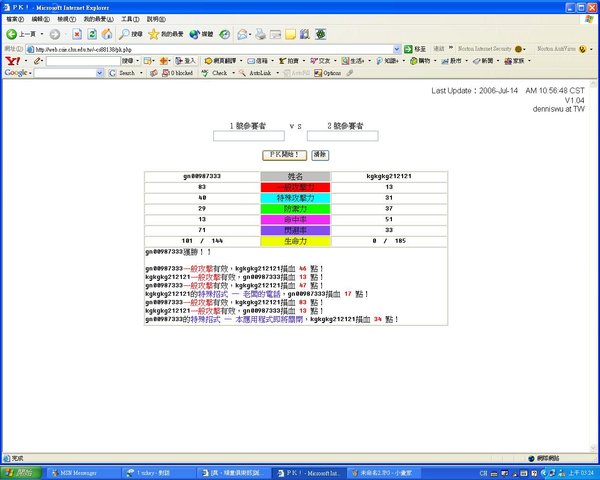Click the red general attack power cell

[295, 187]
